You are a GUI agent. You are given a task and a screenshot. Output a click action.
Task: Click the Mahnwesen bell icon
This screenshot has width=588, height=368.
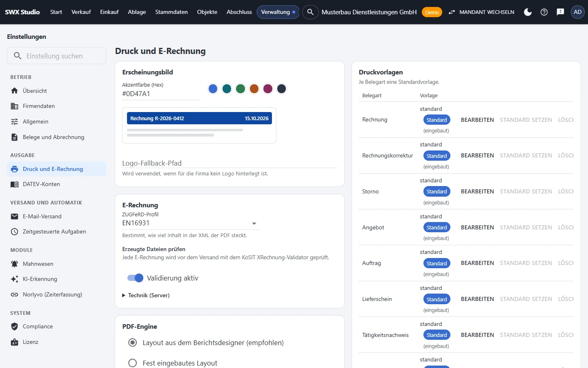15,264
